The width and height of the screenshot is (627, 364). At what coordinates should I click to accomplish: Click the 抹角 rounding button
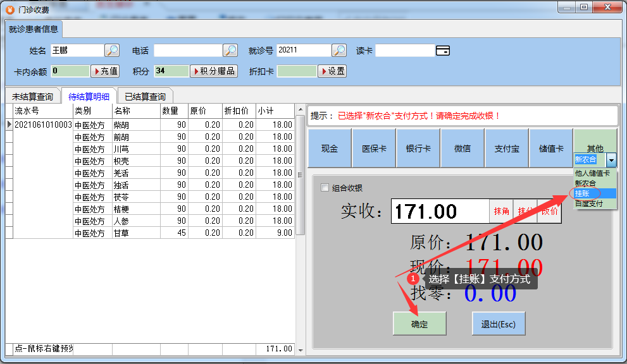(x=501, y=211)
